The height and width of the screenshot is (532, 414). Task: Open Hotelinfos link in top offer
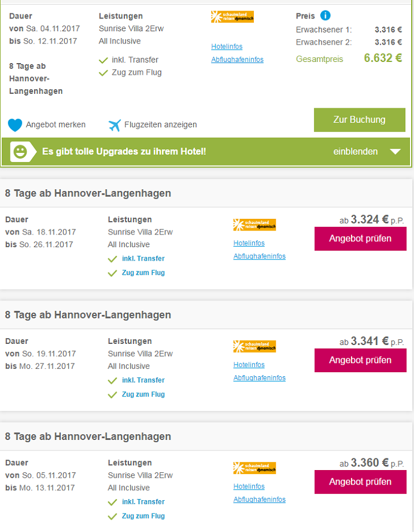point(227,46)
